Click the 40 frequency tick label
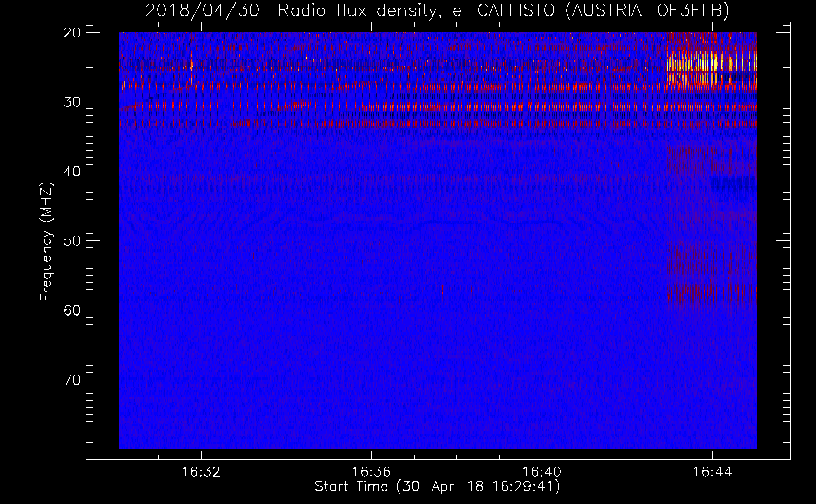This screenshot has height=504, width=816. point(72,171)
